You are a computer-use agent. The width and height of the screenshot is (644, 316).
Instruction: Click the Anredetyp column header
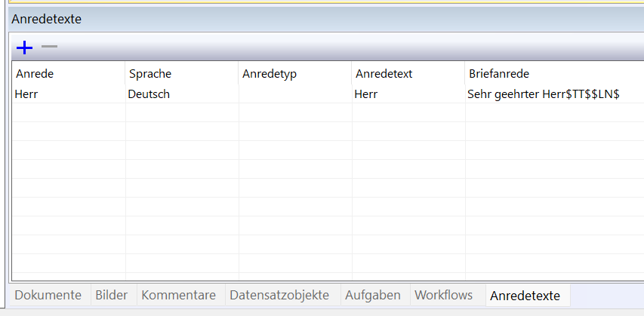coord(295,73)
